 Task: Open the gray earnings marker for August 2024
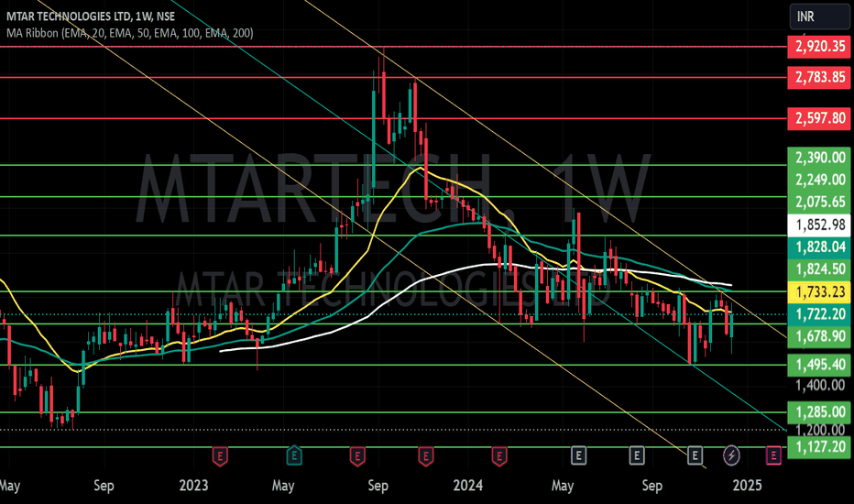coord(637,455)
